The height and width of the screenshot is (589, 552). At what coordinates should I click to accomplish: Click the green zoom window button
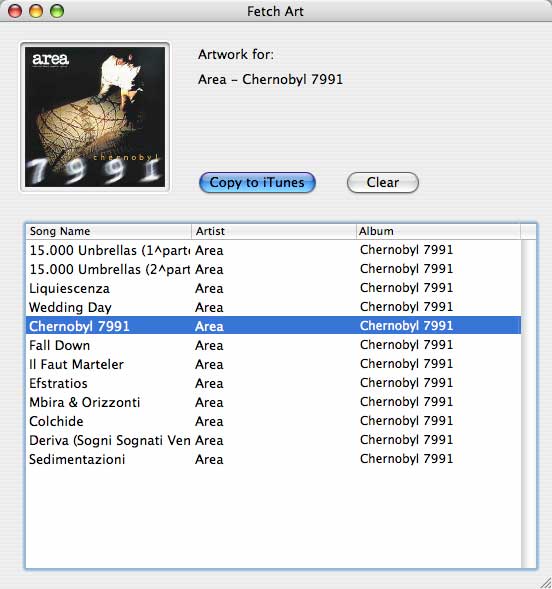pyautogui.click(x=57, y=11)
